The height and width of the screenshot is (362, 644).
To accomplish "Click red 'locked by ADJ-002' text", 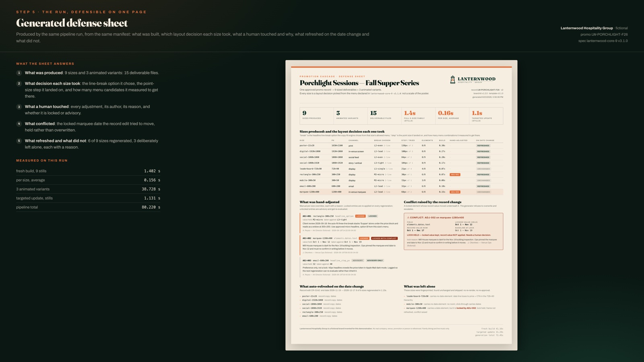I will point(466,308).
